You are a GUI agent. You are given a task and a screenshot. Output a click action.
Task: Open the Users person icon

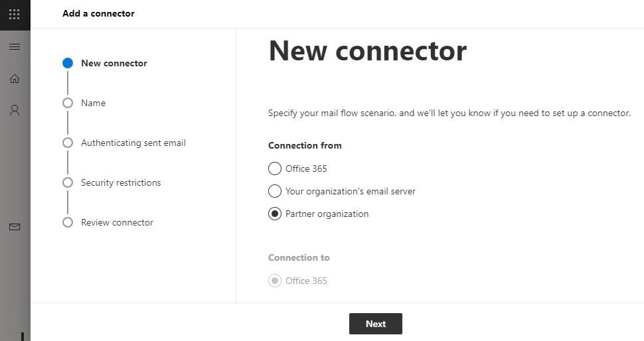tap(15, 110)
